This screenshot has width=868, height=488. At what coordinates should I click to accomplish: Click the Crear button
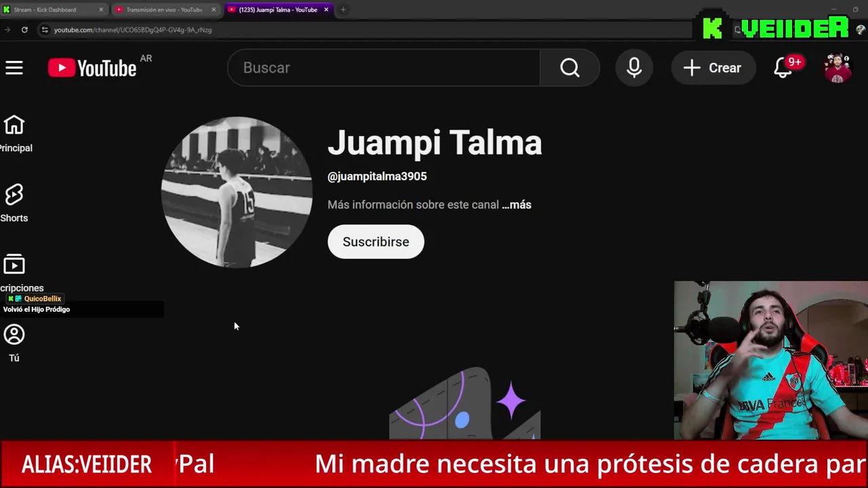(713, 68)
